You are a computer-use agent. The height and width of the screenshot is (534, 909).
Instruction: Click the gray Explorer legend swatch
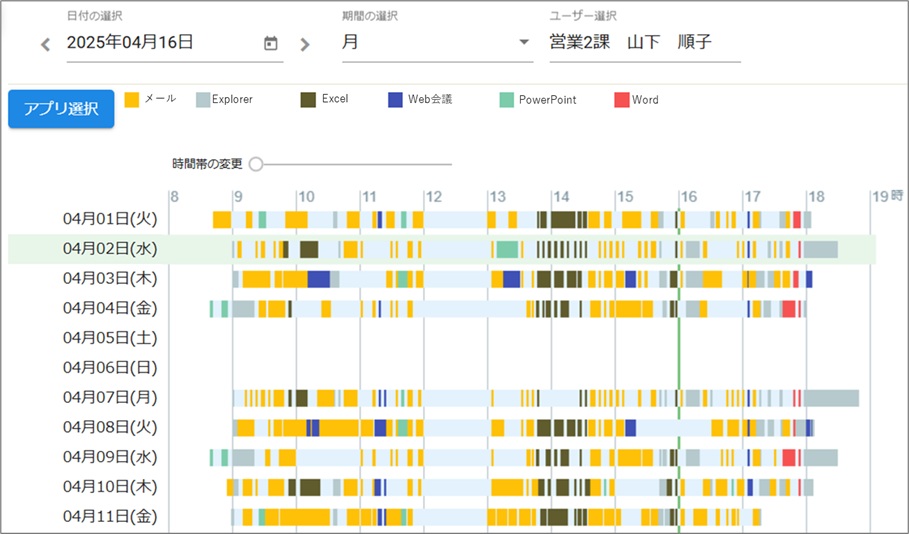(x=203, y=100)
